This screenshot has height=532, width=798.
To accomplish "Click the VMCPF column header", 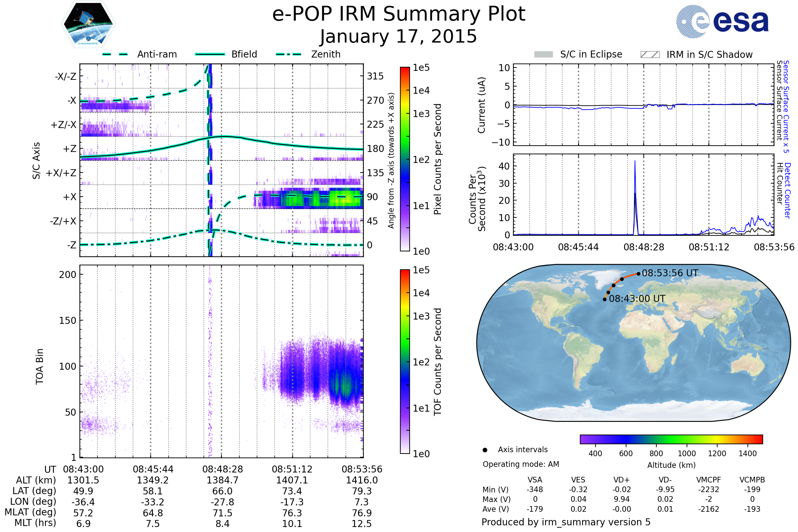I will pos(709,480).
